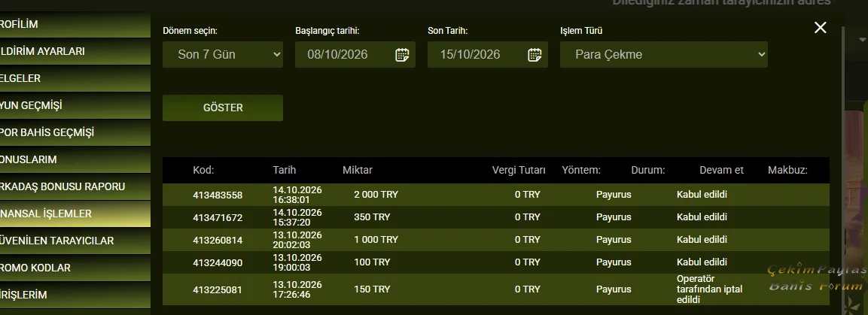Go to Belgeler menu item
Image resolution: width=868 pixels, height=315 pixels.
pyautogui.click(x=75, y=78)
